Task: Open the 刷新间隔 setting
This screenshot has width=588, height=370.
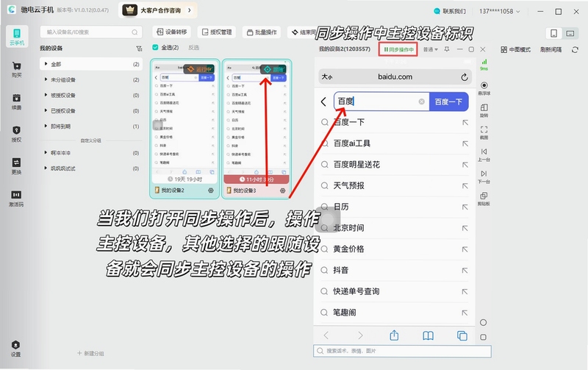Action: 551,49
